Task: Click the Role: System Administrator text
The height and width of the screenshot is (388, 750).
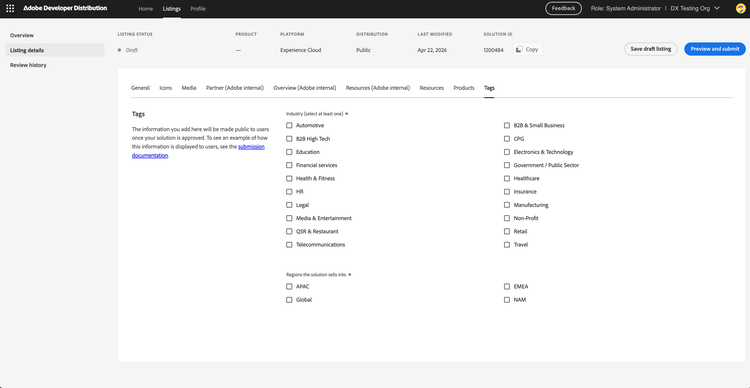Action: [x=626, y=9]
